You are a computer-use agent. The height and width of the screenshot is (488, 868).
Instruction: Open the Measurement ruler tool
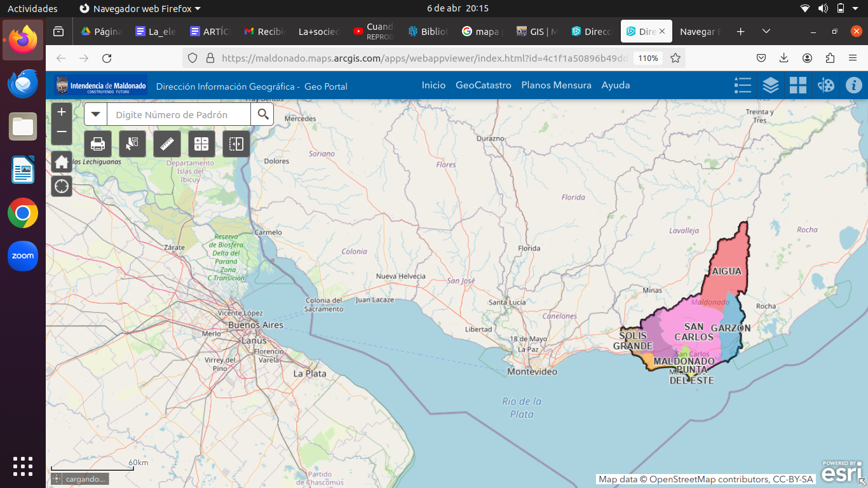point(167,144)
